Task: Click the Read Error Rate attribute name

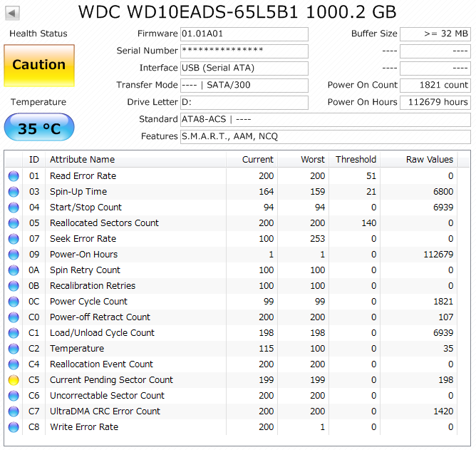Action: 83,176
